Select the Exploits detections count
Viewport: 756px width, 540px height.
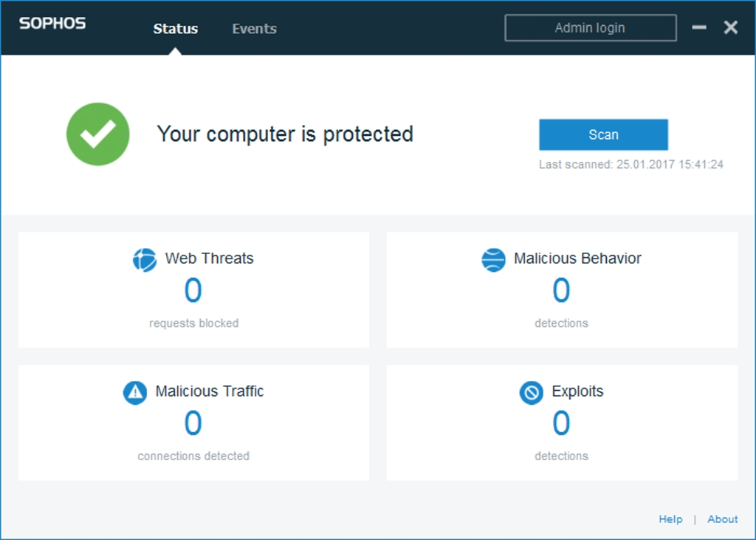point(561,424)
